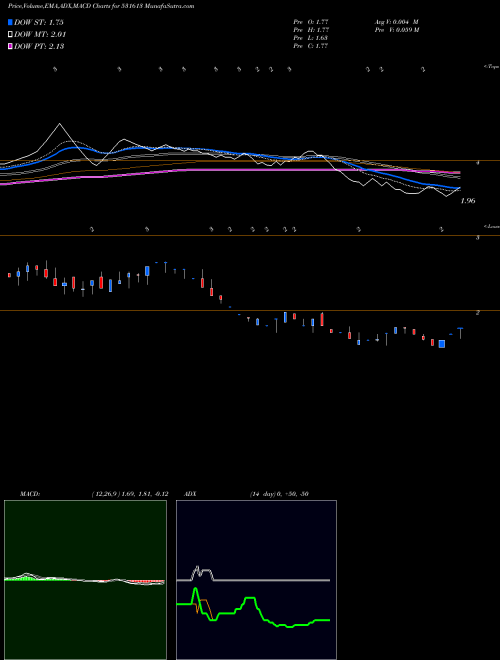The height and width of the screenshot is (660, 500).
Task: Click the axis label 2 on candlestick chart
Action: (x=477, y=313)
